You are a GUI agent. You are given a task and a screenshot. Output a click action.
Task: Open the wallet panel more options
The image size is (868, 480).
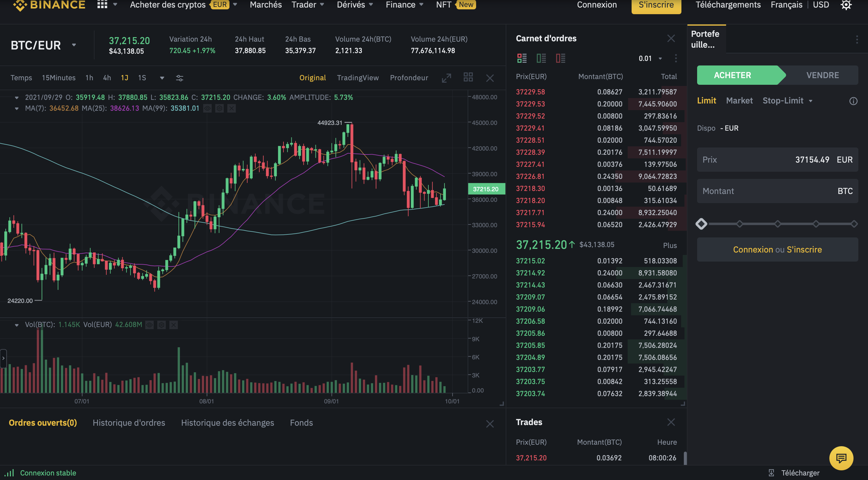coord(857,40)
